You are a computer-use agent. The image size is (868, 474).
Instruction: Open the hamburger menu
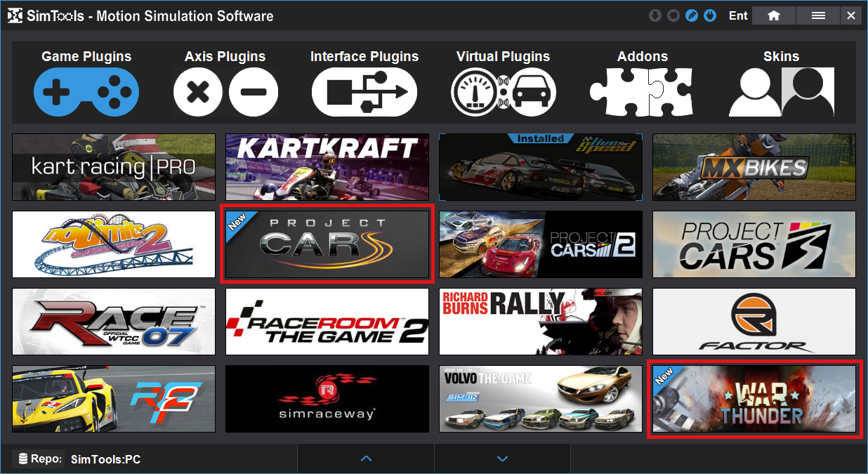click(x=818, y=15)
